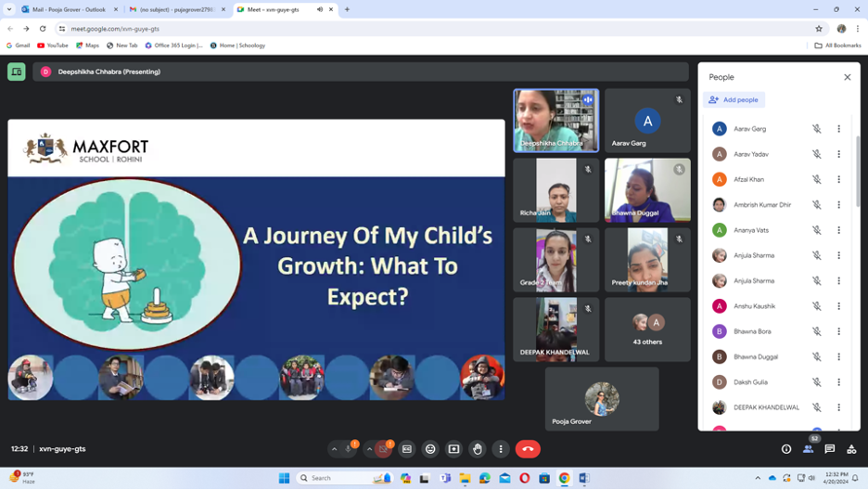Toggle the microphone button
Viewport: 868px width, 490px height.
[349, 449]
